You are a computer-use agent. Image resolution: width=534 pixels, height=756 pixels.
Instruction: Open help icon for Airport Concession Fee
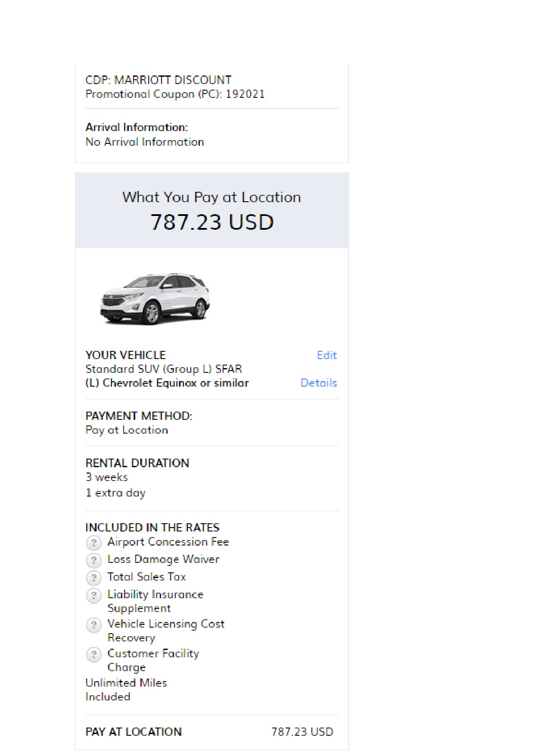(x=93, y=543)
